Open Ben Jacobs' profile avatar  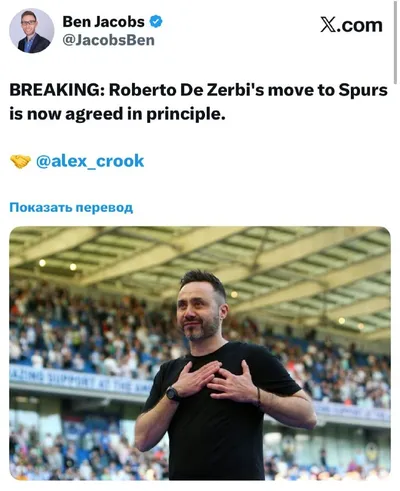32,31
